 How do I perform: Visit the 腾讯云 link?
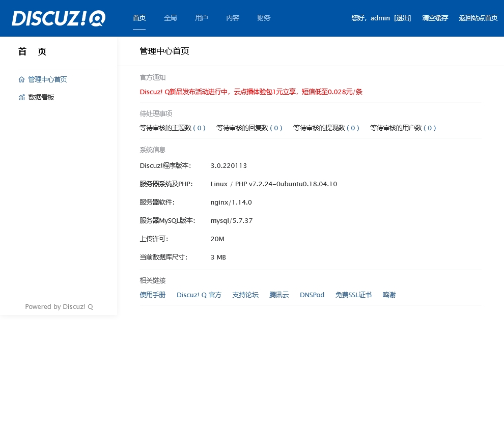[279, 295]
